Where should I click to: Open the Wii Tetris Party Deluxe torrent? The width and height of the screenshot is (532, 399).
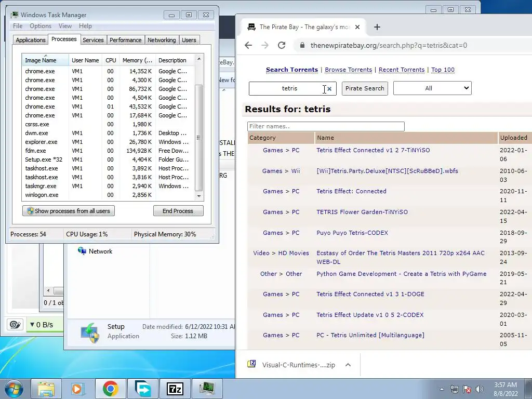tap(387, 171)
